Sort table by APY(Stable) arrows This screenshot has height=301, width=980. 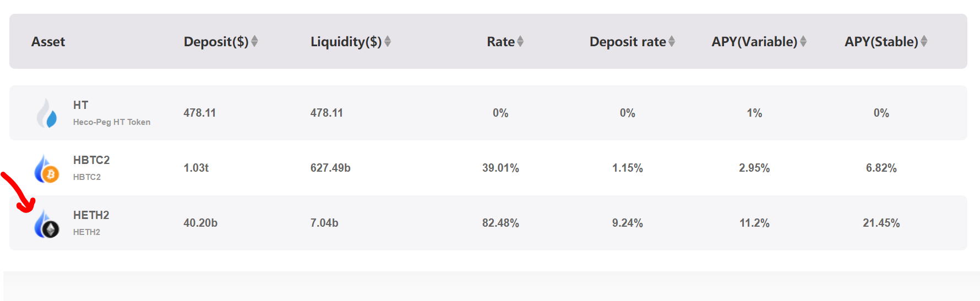924,41
